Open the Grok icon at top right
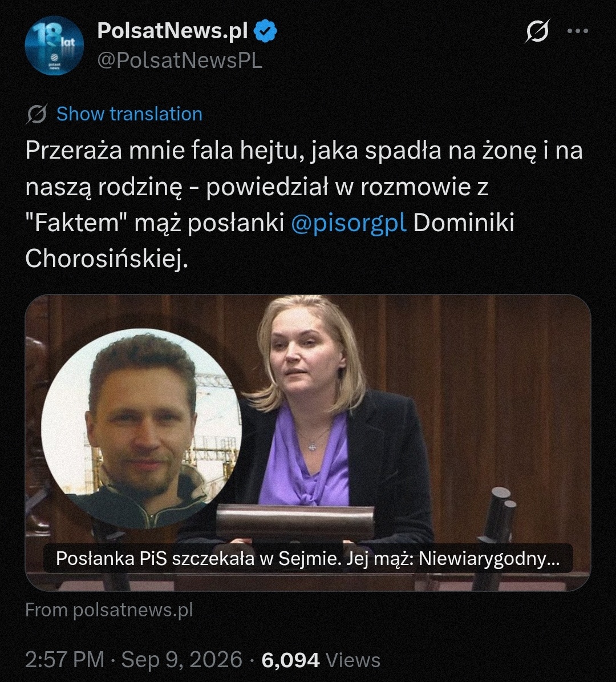This screenshot has height=682, width=616. [537, 31]
